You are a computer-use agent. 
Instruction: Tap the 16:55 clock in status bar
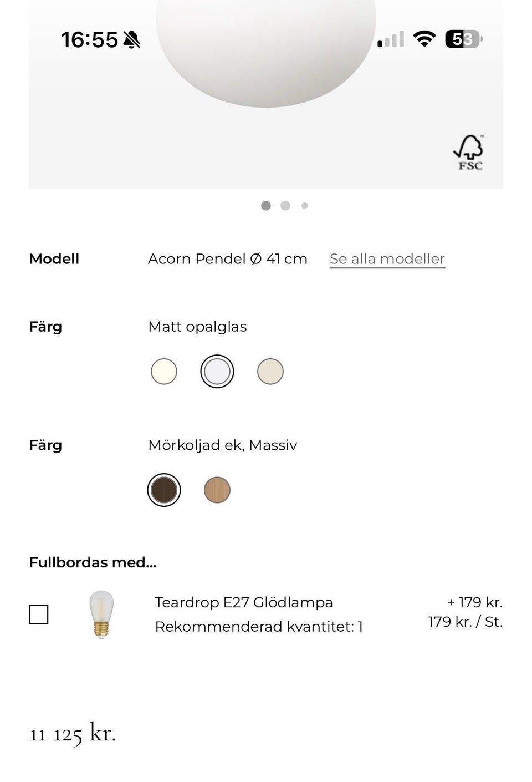coord(89,40)
